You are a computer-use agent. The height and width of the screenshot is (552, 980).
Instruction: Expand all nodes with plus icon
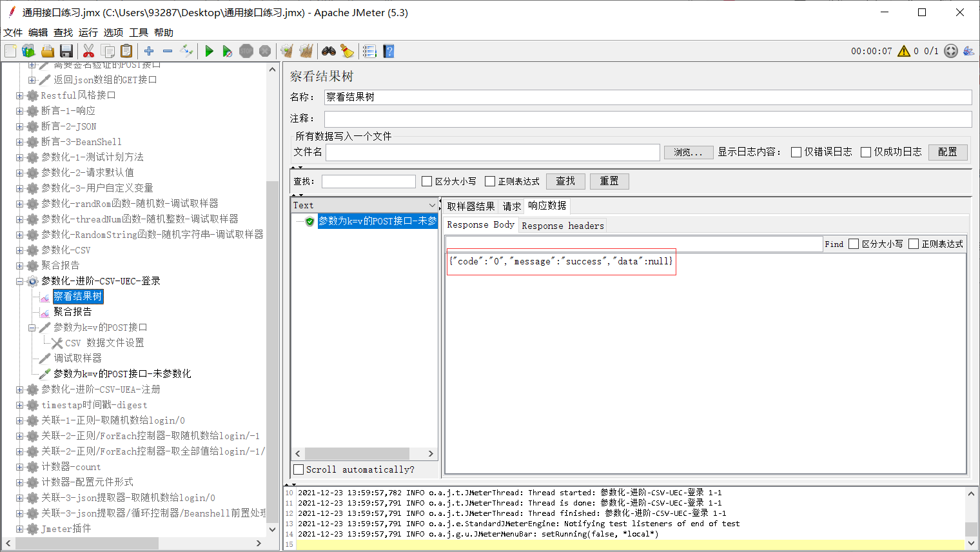pyautogui.click(x=149, y=51)
